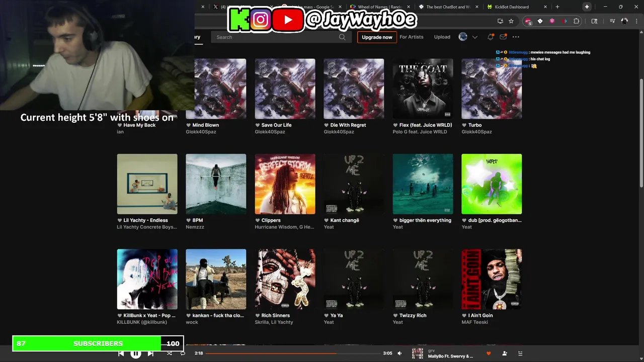Click the now-playing track artwork in player
The width and height of the screenshot is (644, 362).
(418, 353)
